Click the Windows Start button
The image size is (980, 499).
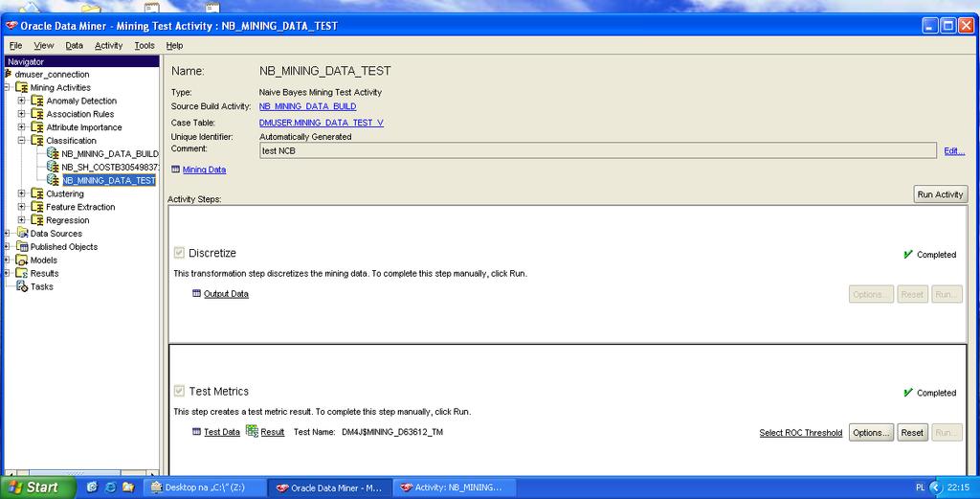38,488
